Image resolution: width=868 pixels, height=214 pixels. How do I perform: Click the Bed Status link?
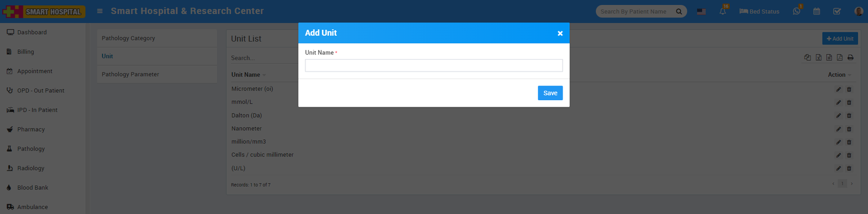click(759, 11)
